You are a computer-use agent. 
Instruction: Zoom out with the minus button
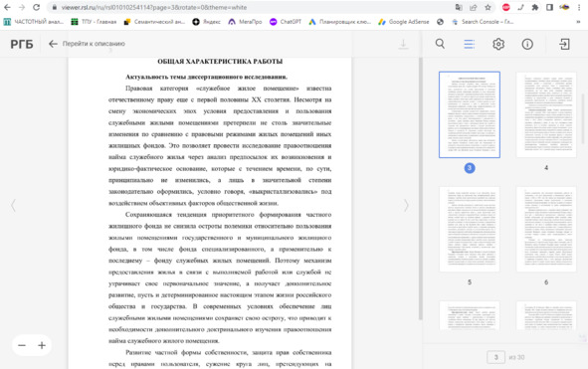tap(22, 345)
